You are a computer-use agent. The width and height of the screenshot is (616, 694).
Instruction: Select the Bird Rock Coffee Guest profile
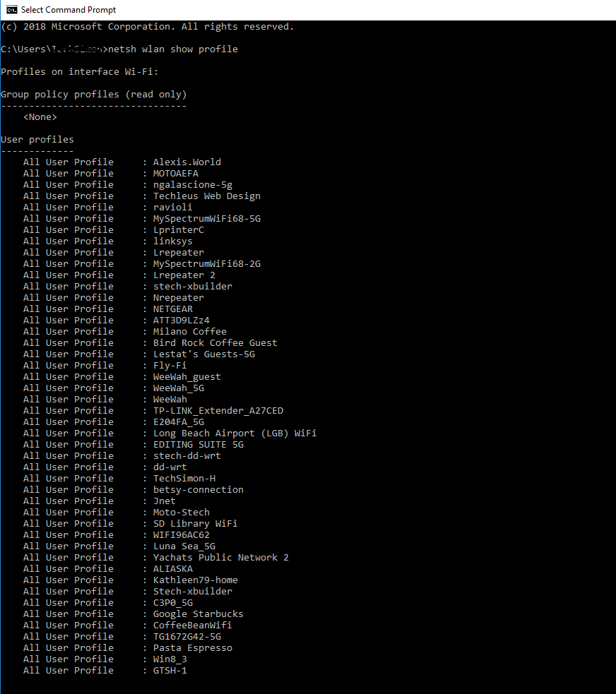pyautogui.click(x=215, y=343)
